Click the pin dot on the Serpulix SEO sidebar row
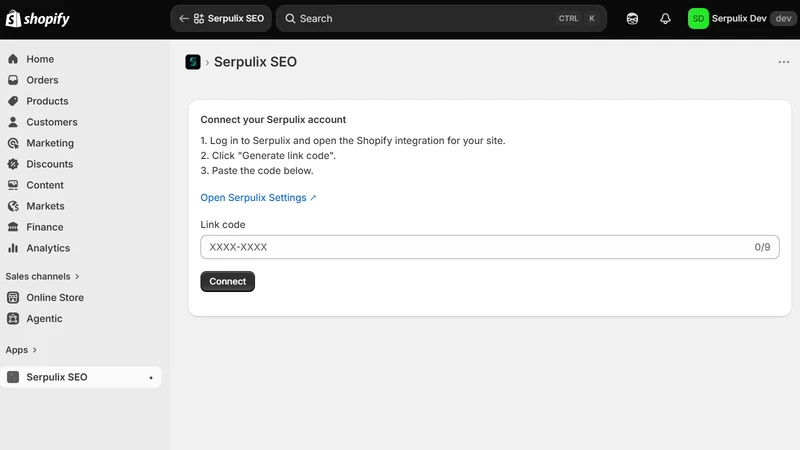Screen dimensions: 800x450 click(151, 378)
